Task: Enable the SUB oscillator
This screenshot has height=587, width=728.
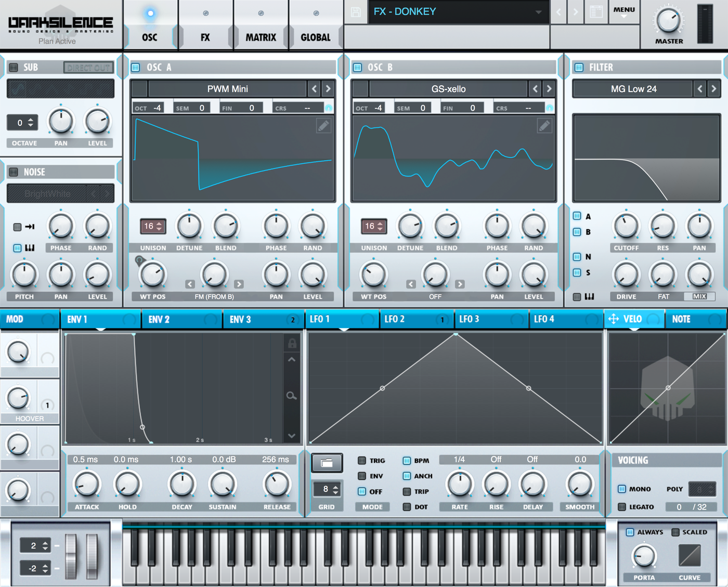Action: [14, 67]
